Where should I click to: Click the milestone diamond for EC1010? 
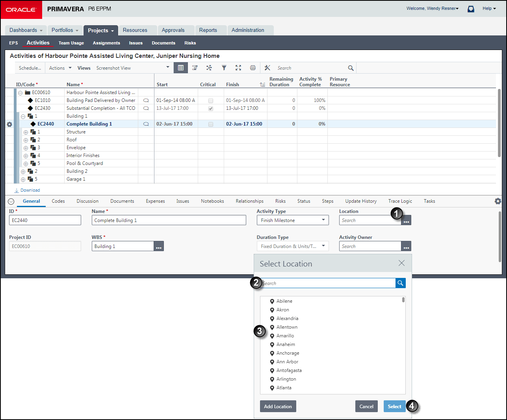(30, 100)
